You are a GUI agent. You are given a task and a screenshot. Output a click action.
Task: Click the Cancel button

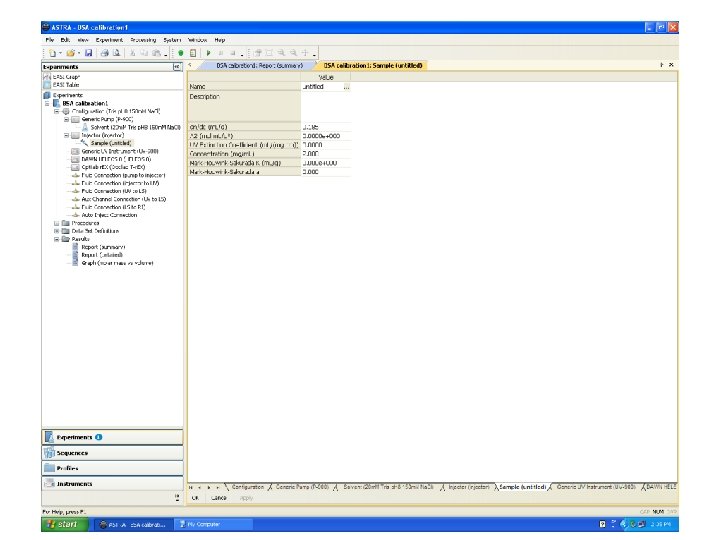(219, 498)
